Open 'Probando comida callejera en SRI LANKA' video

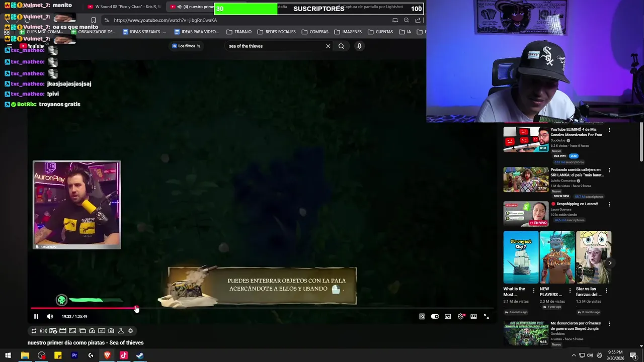point(526,179)
